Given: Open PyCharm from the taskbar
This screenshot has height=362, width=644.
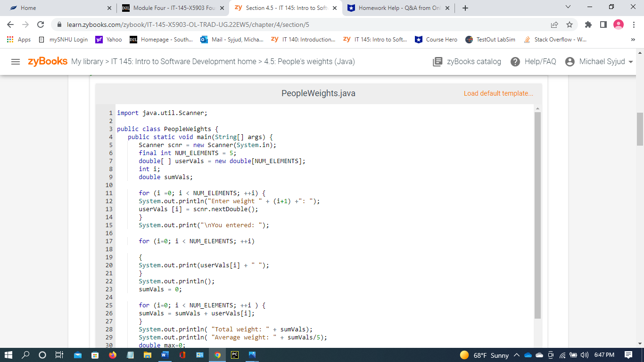Looking at the screenshot, I should coord(235,355).
